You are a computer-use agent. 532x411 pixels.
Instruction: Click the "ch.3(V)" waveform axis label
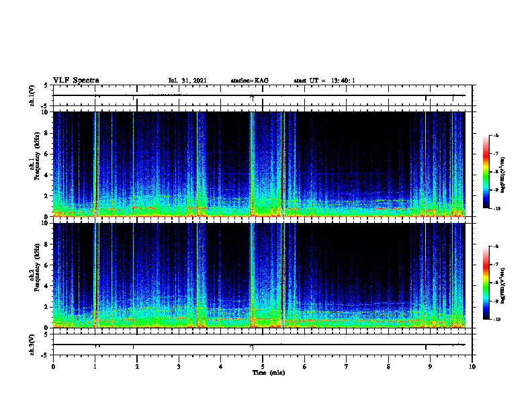click(32, 345)
